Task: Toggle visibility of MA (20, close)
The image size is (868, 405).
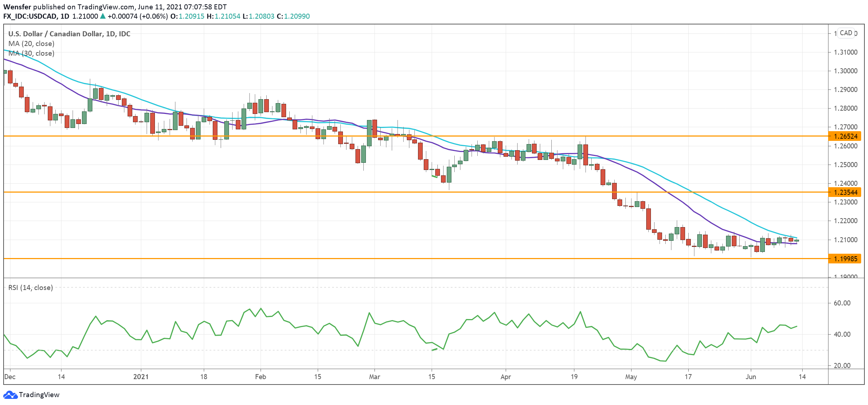Action: 31,44
